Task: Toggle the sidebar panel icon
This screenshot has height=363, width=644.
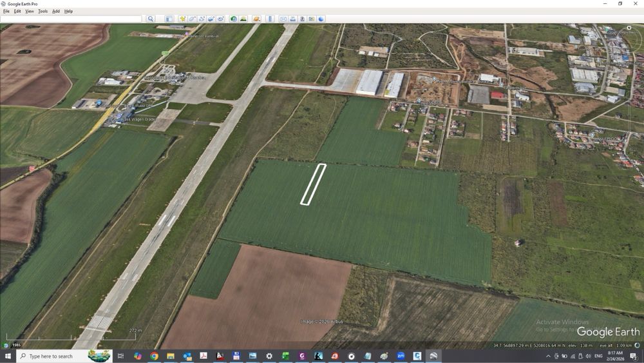Action: tap(169, 19)
